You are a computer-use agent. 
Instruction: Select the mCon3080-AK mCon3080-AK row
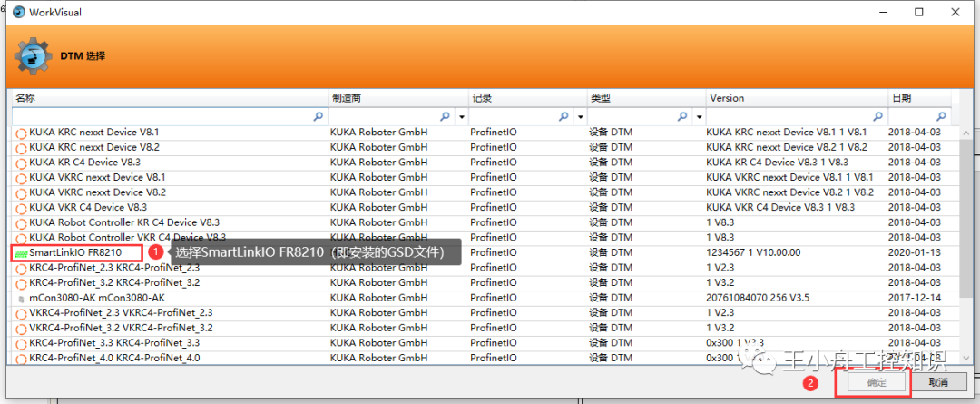pos(485,299)
